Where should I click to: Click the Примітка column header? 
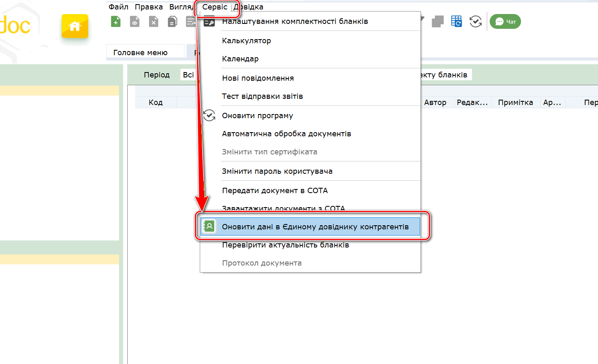tap(515, 103)
